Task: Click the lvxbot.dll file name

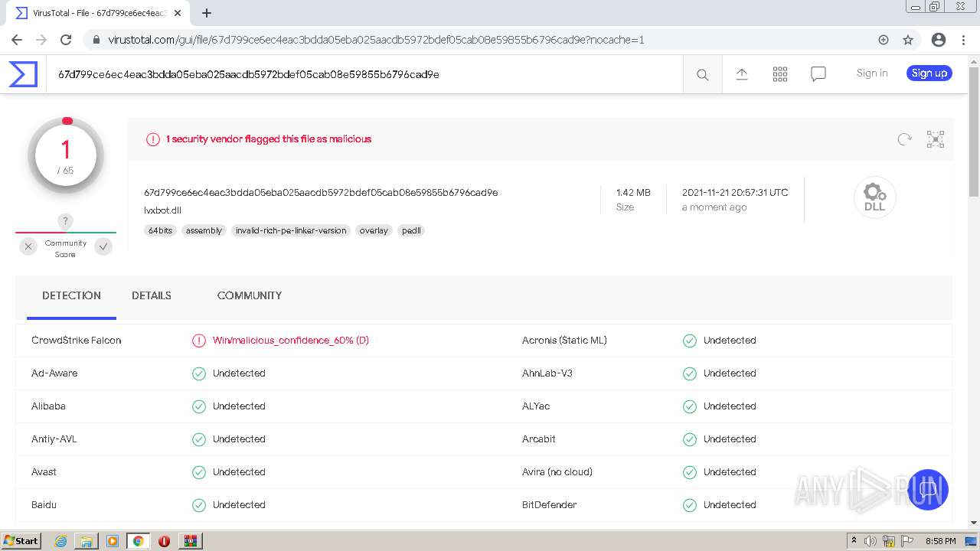Action: tap(162, 210)
